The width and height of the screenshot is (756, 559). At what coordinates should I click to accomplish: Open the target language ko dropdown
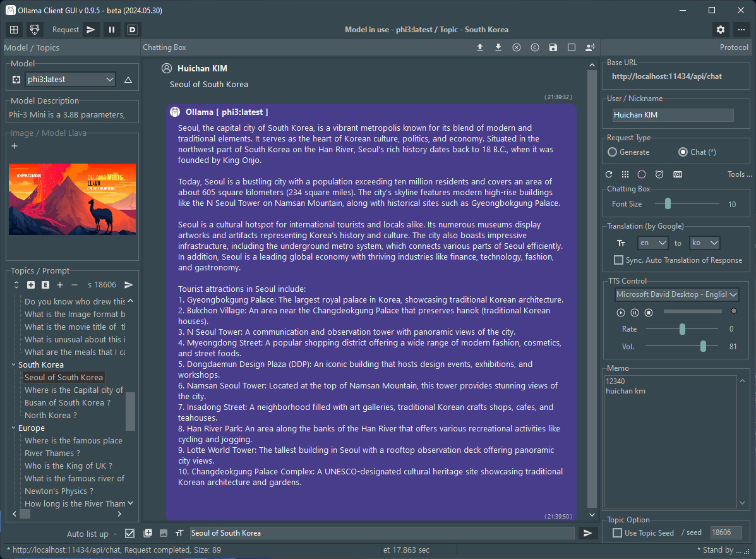(x=704, y=243)
